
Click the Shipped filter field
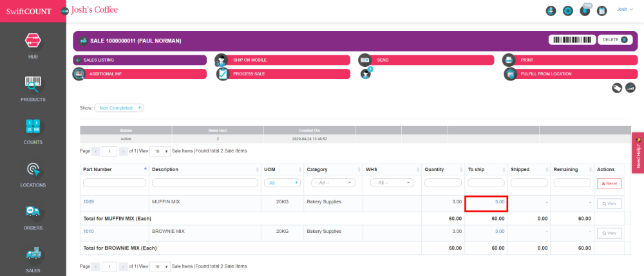pyautogui.click(x=529, y=183)
